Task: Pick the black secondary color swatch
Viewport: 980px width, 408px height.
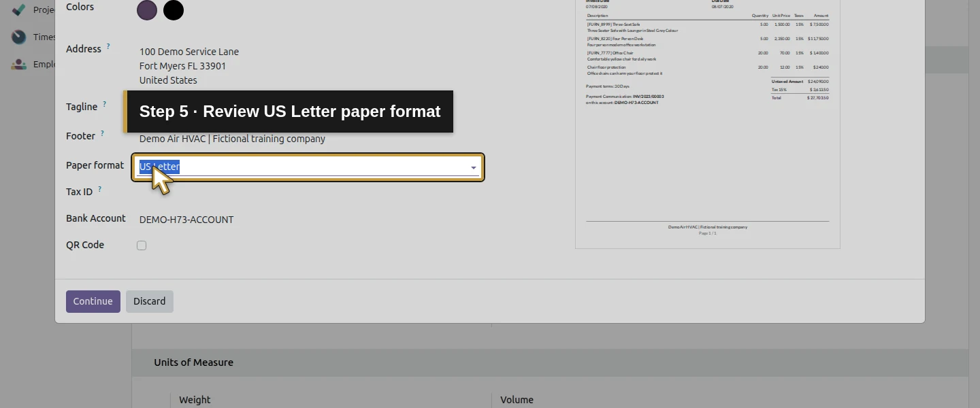Action: (x=174, y=10)
